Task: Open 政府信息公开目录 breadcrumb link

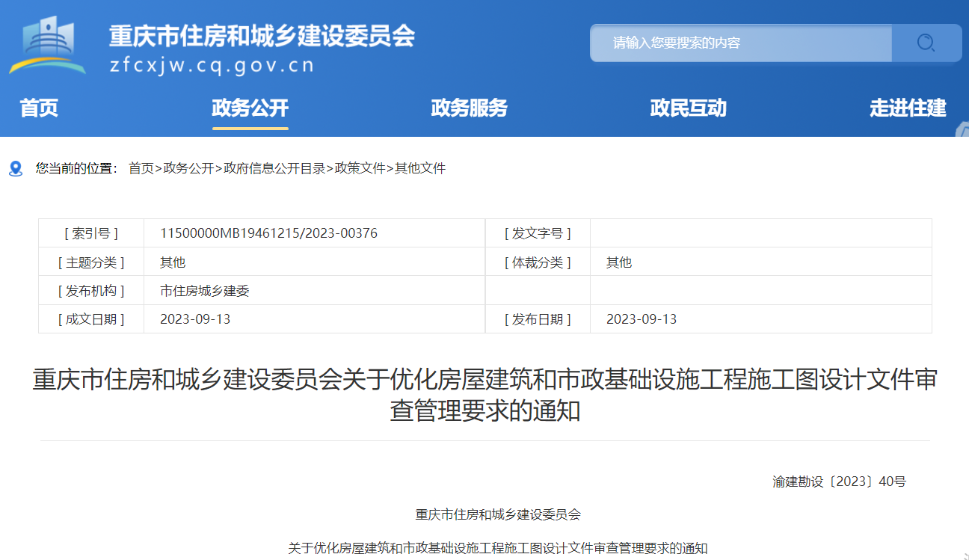Action: [x=274, y=169]
